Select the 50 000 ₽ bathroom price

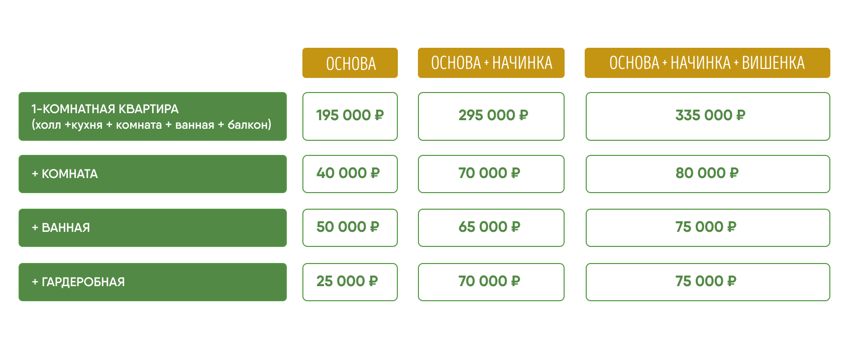[x=350, y=228]
